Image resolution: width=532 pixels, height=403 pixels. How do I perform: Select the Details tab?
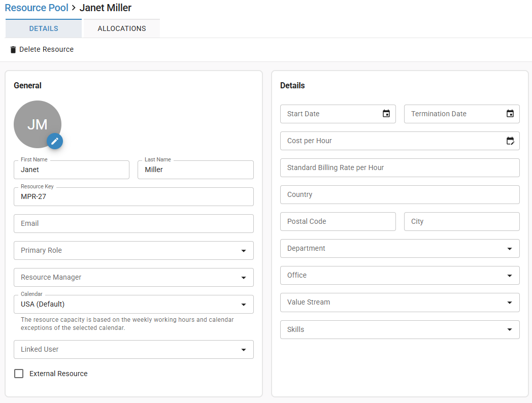click(44, 28)
